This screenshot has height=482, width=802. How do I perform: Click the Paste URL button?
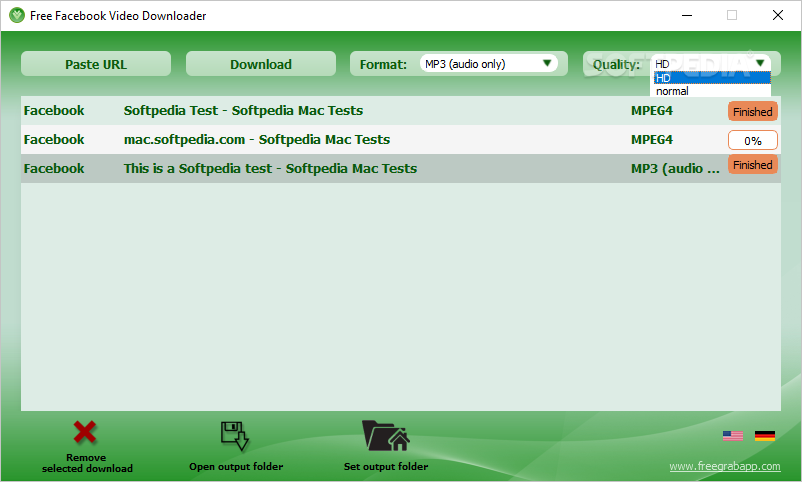click(x=96, y=64)
